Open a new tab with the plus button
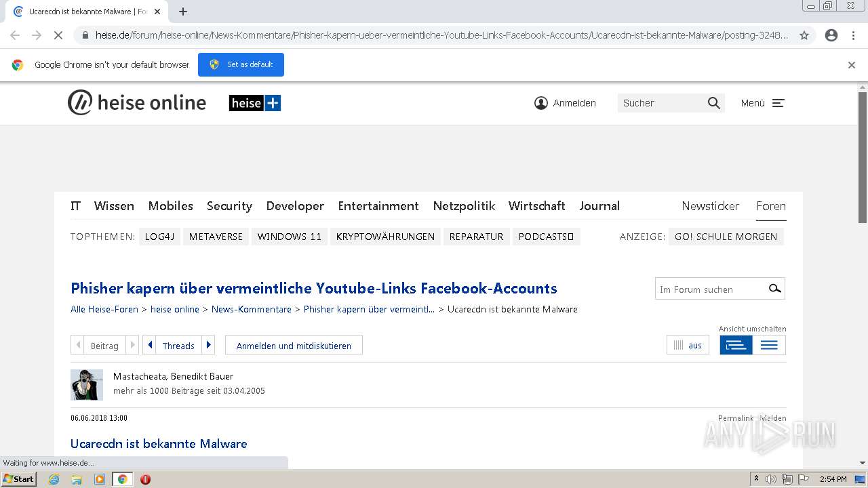This screenshot has height=488, width=868. 183,12
